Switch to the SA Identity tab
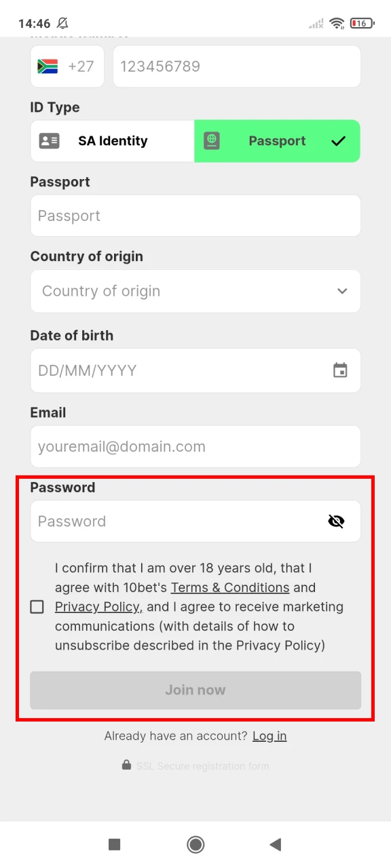This screenshot has height=868, width=391. coord(111,141)
